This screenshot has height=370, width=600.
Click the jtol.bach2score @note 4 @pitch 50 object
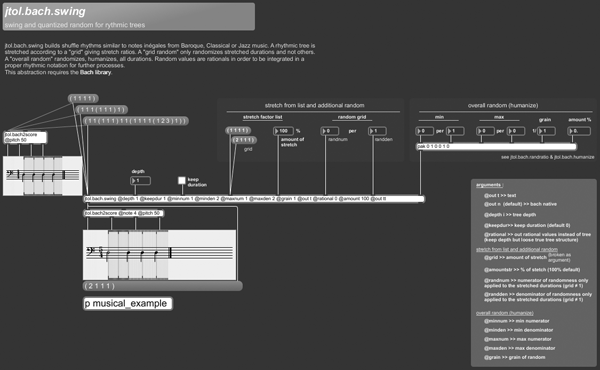[x=124, y=213]
